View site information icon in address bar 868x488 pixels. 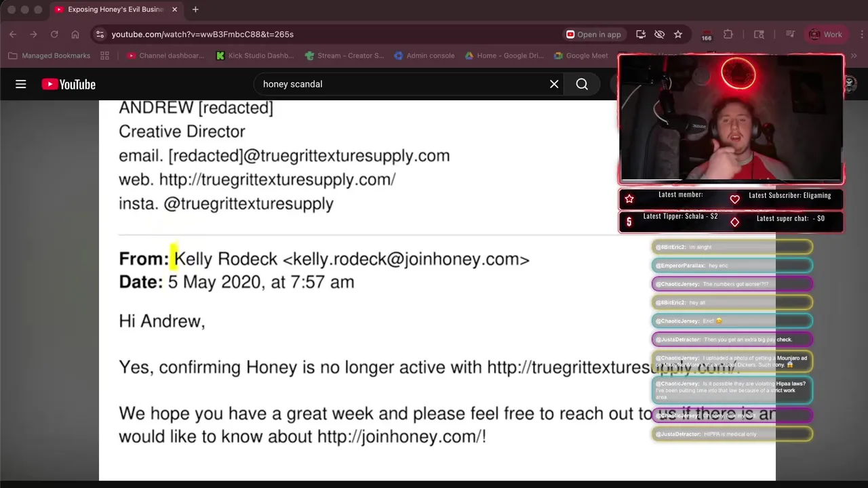point(100,34)
